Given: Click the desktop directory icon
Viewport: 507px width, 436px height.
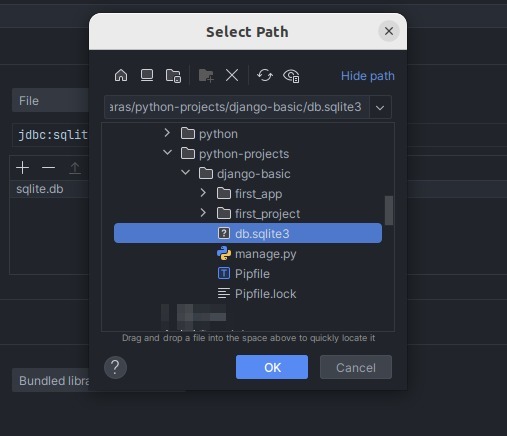Looking at the screenshot, I should [147, 75].
